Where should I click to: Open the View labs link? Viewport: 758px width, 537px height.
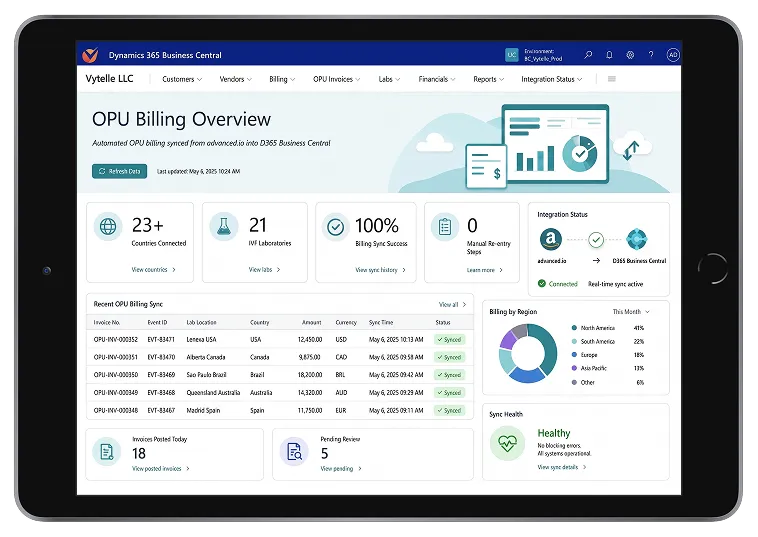264,270
